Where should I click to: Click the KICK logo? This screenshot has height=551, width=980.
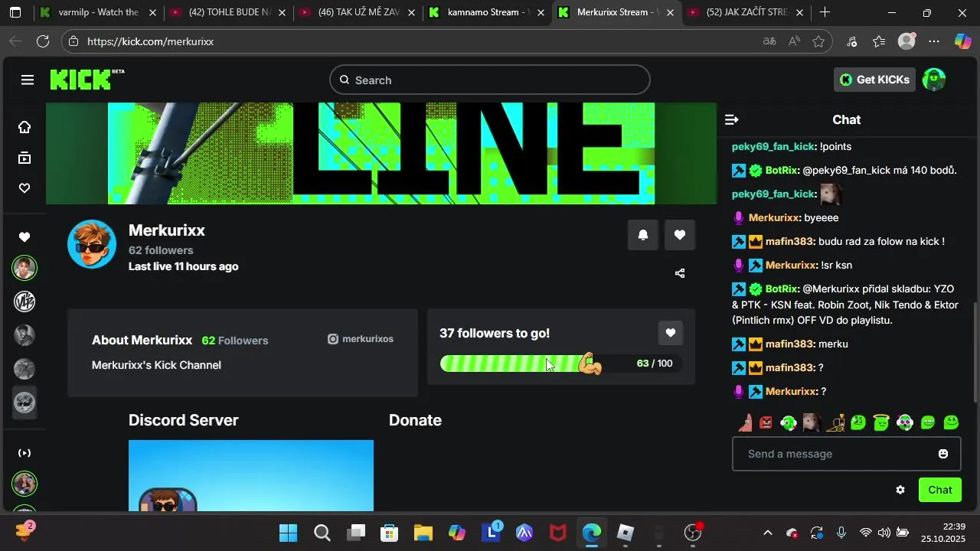81,80
